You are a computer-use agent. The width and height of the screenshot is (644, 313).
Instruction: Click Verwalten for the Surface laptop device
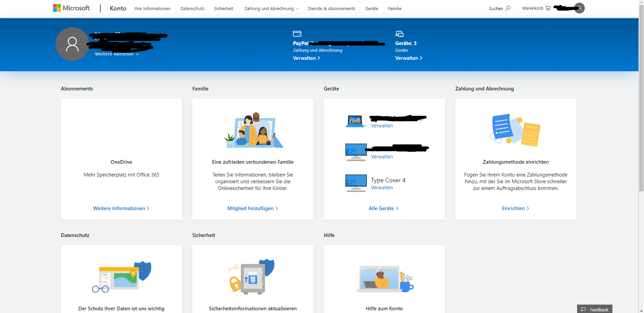(x=382, y=126)
